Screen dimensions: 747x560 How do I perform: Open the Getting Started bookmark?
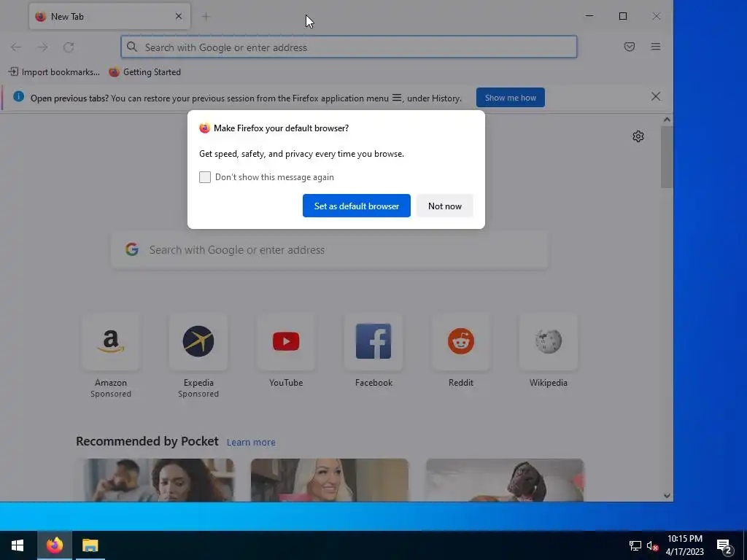coord(145,72)
